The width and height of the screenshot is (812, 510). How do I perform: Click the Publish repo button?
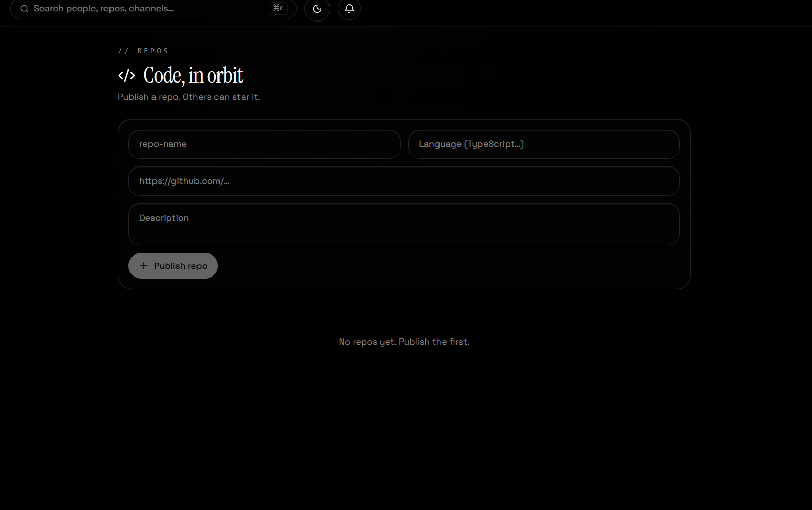[173, 266]
